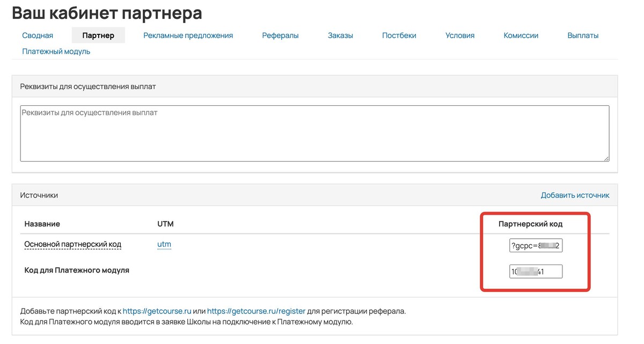Open the Платежный модуль tab
Viewport: 644px width, 344px height.
pos(56,52)
